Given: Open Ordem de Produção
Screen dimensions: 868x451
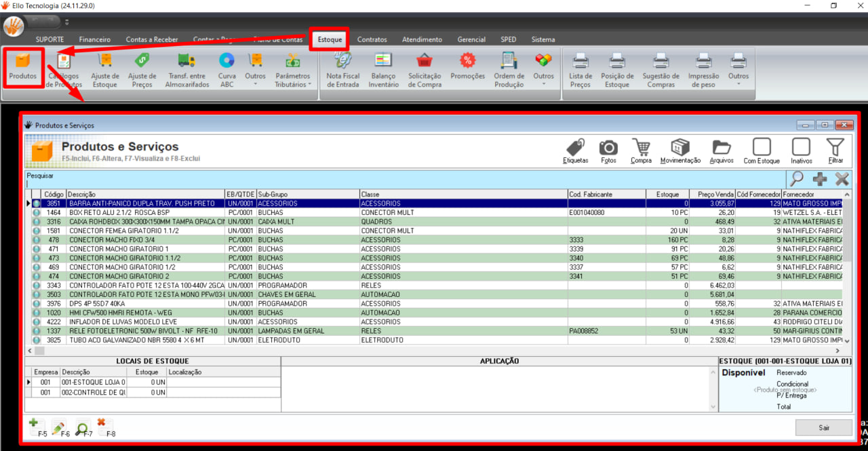Looking at the screenshot, I should [509, 71].
